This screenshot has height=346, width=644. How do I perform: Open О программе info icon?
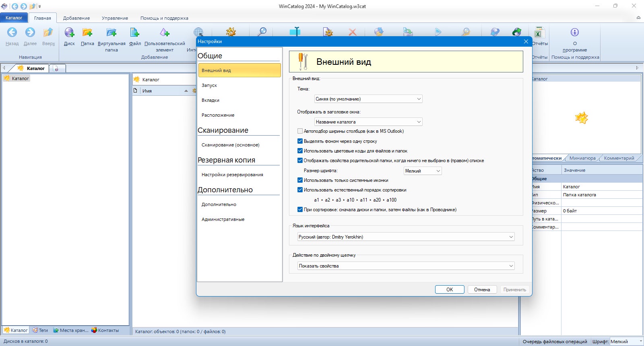(x=575, y=32)
